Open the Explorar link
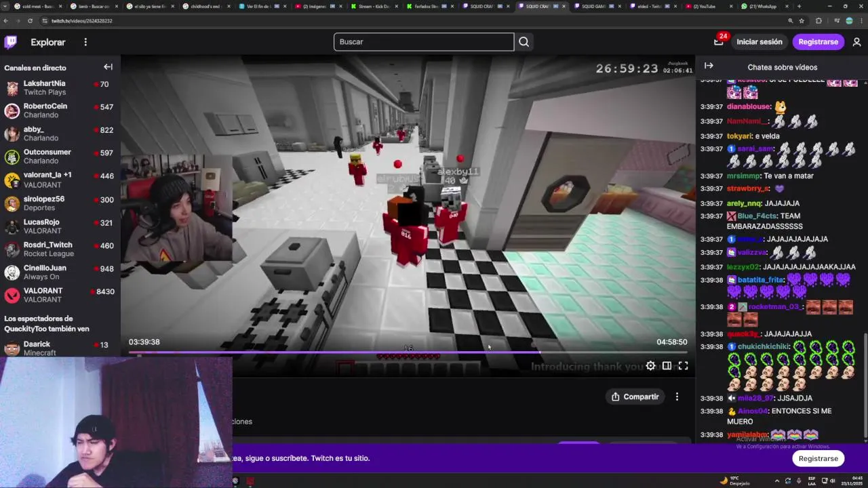Screen dimensions: 868x488 (48, 42)
